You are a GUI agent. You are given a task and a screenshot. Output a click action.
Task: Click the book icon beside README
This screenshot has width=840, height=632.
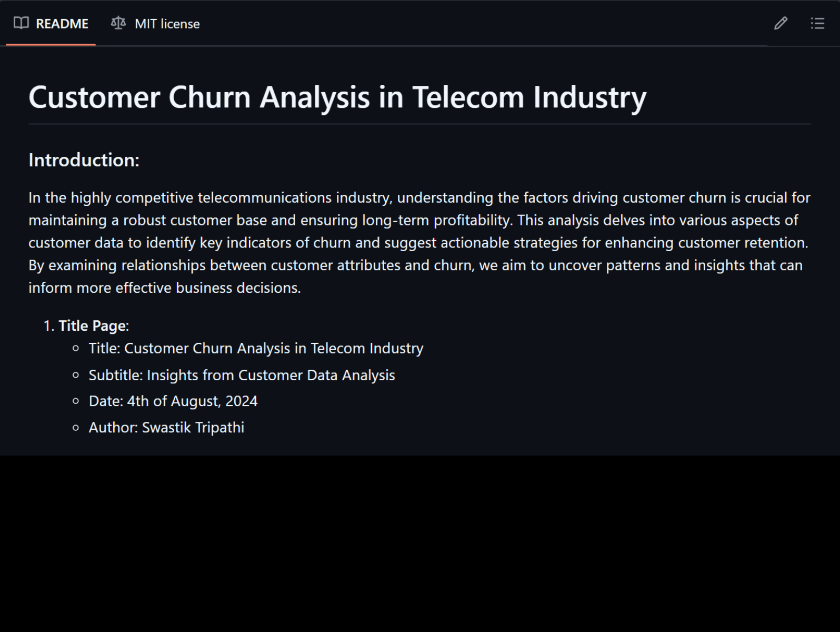click(x=21, y=23)
